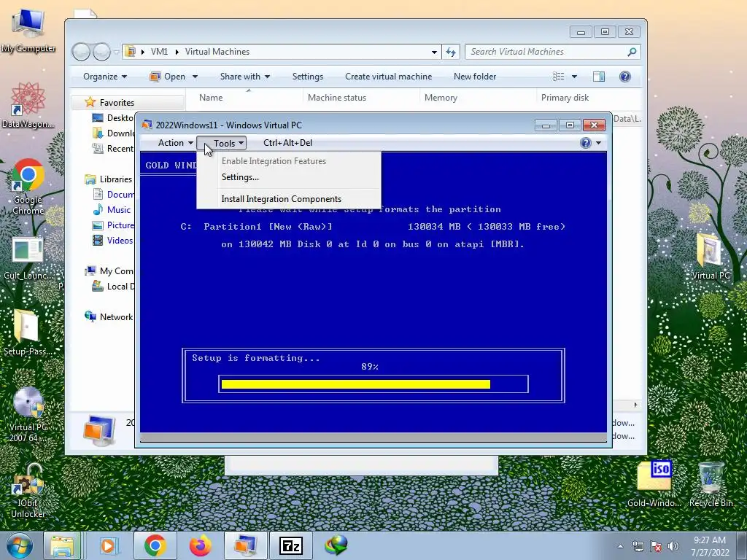Screen dimensions: 747x560
Task: Change view using the view options icon
Action: pos(558,76)
